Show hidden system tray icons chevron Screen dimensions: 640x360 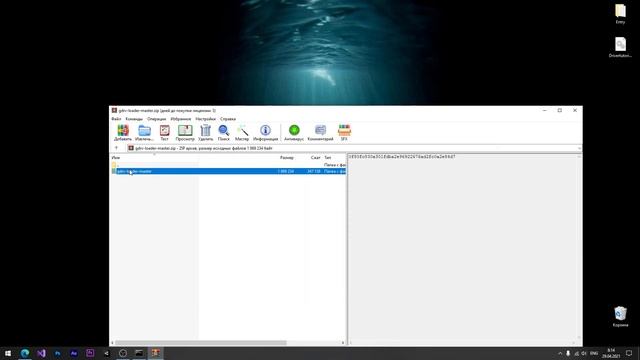coord(560,353)
